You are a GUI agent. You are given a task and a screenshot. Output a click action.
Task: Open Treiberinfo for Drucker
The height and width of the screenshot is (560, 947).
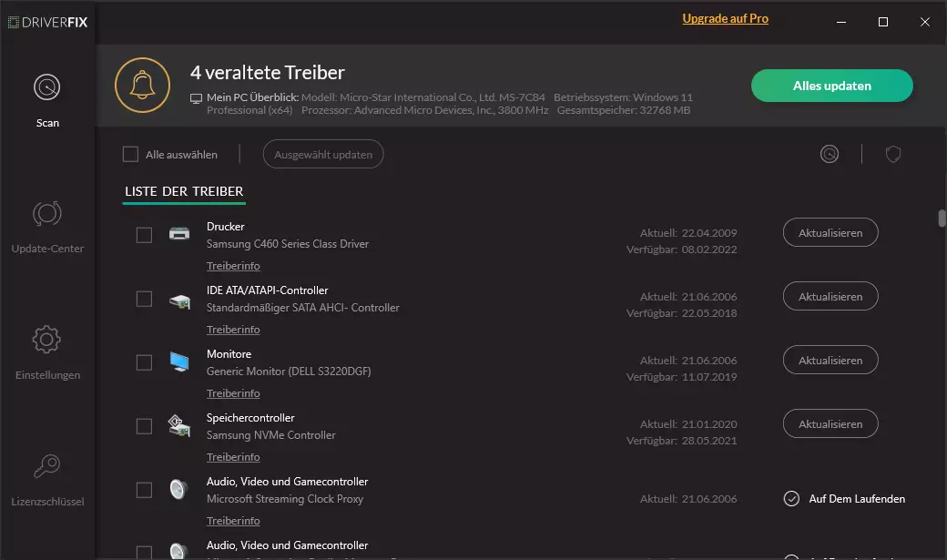[233, 266]
